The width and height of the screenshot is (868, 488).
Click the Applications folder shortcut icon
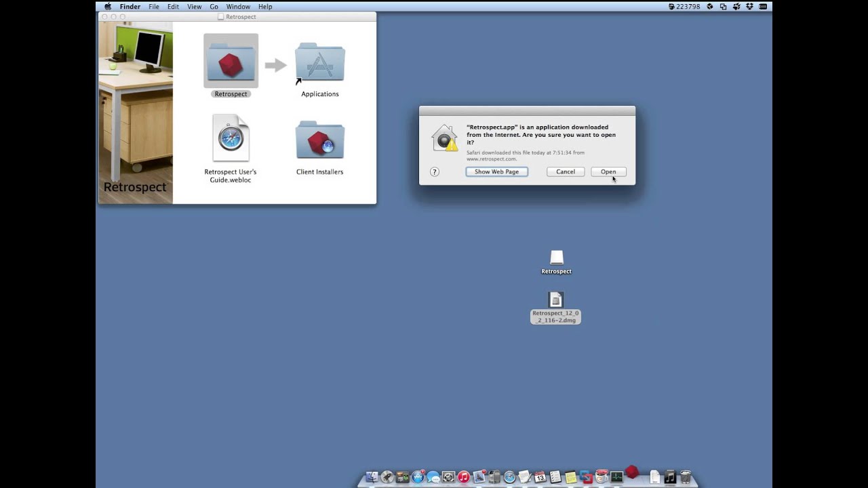click(x=320, y=62)
